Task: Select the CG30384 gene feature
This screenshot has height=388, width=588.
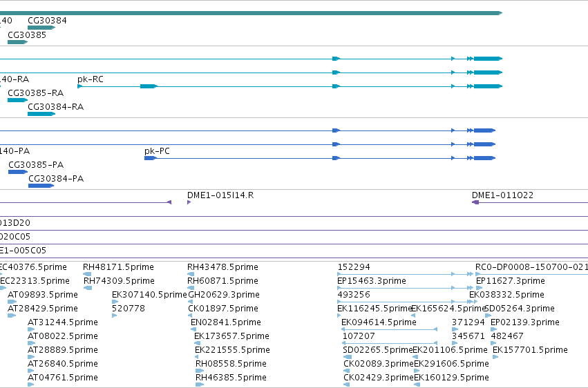Action: coord(41,28)
